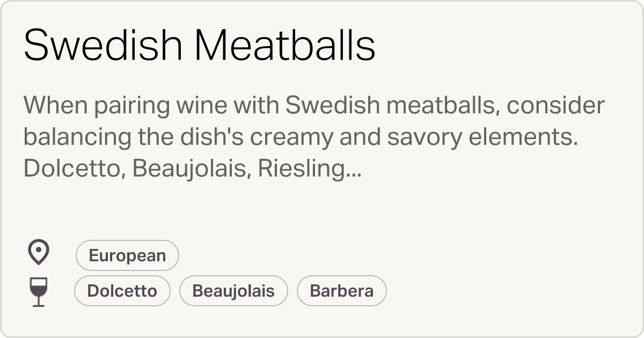Viewport: 644px width, 338px height.
Task: Click the Beaujolais pill button
Action: click(233, 290)
